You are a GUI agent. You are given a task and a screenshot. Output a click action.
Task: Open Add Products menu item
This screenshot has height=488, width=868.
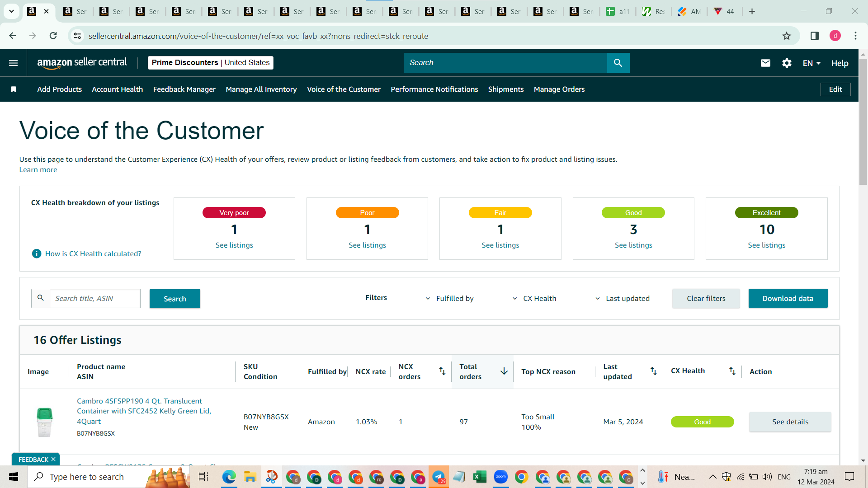pos(60,89)
